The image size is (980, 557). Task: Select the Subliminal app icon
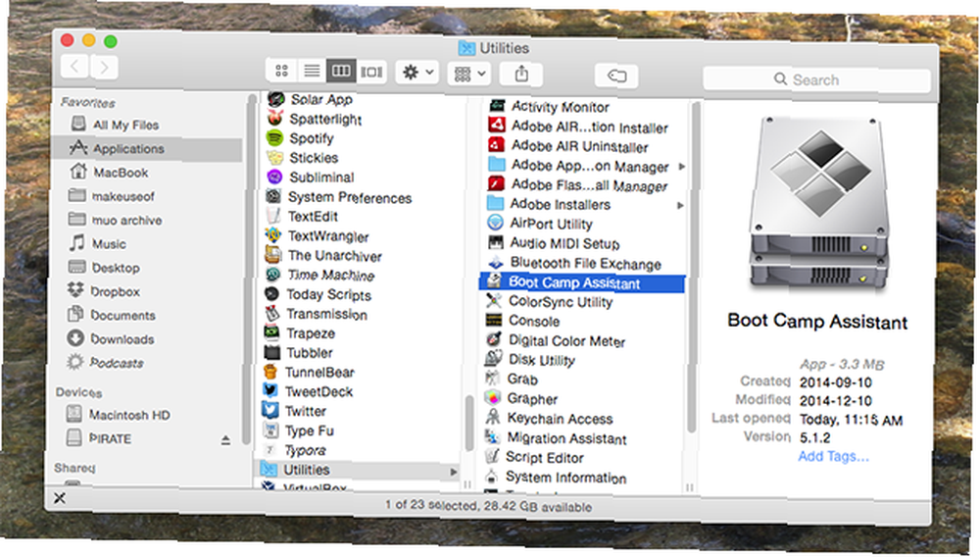(274, 177)
